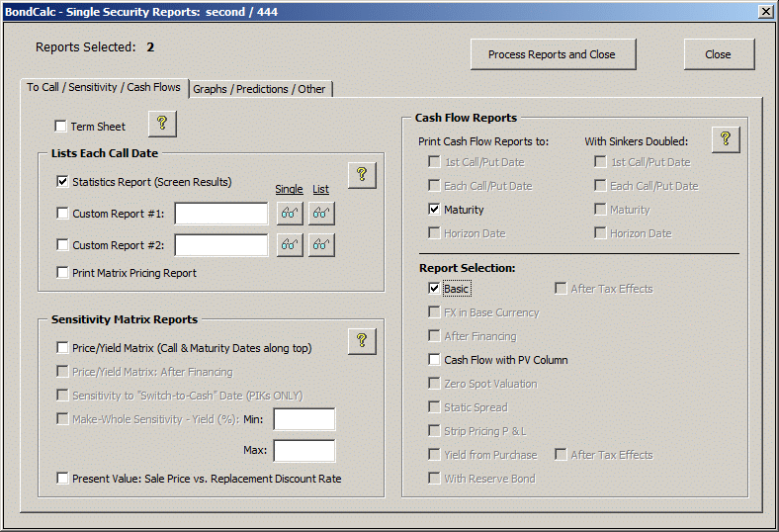The image size is (779, 532).
Task: Click the Close button
Action: (x=719, y=54)
